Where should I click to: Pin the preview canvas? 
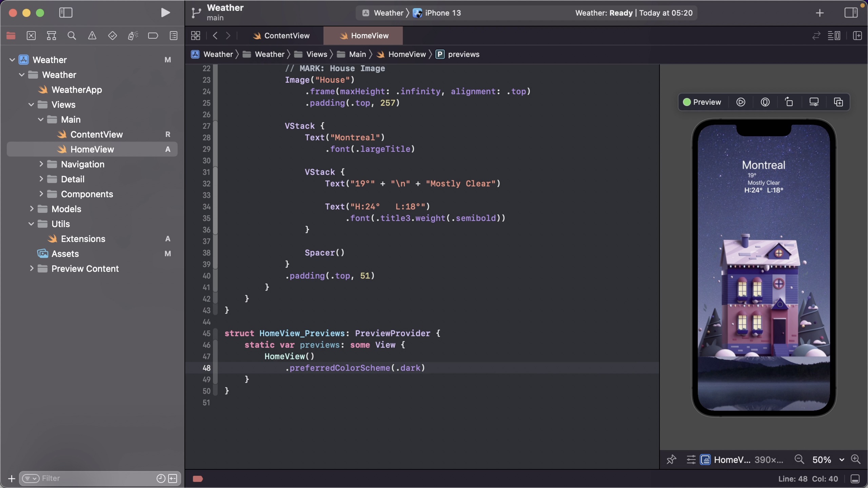pyautogui.click(x=671, y=460)
